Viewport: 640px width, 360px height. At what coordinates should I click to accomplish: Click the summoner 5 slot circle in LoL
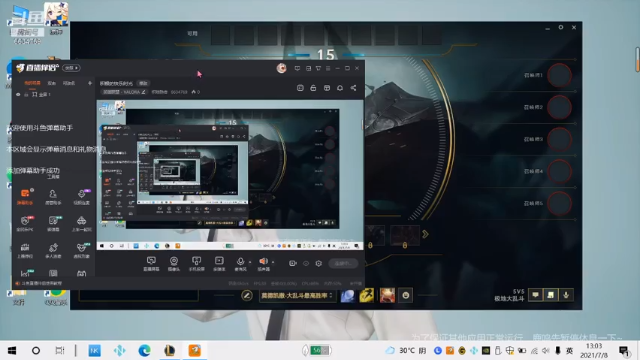[559, 203]
